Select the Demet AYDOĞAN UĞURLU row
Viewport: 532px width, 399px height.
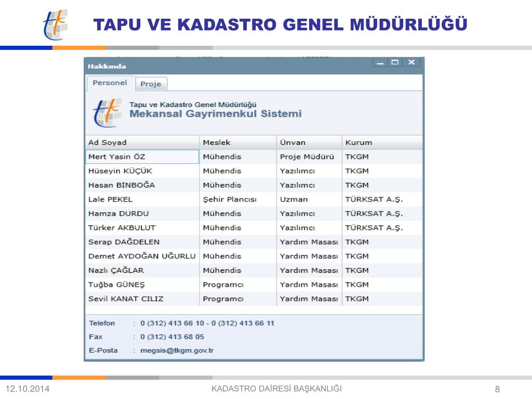(254, 257)
